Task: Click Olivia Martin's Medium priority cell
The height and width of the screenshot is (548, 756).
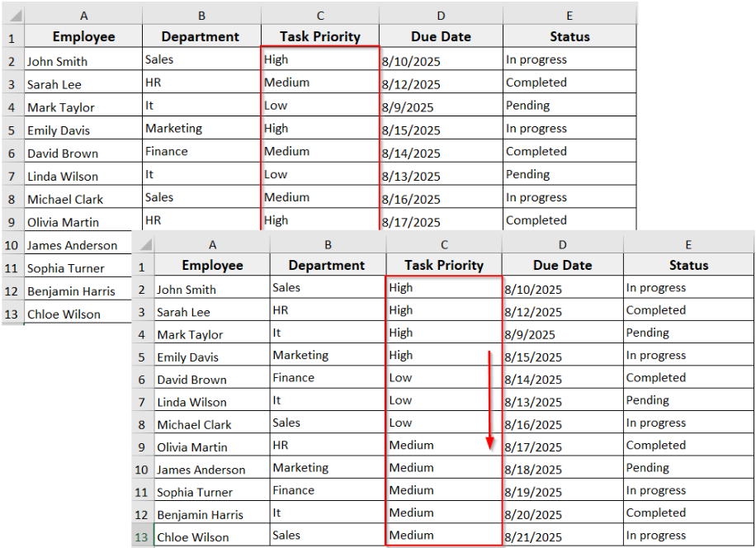Action: tap(443, 446)
